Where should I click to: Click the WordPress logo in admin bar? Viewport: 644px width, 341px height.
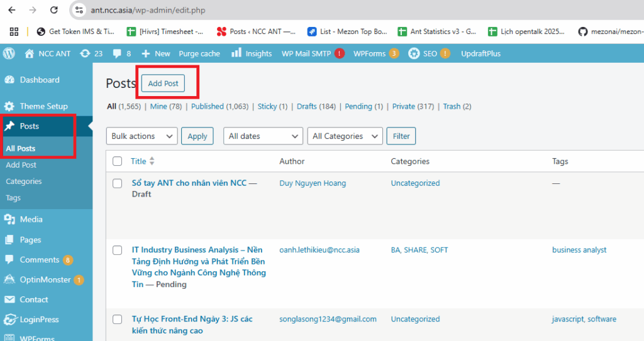[x=9, y=53]
